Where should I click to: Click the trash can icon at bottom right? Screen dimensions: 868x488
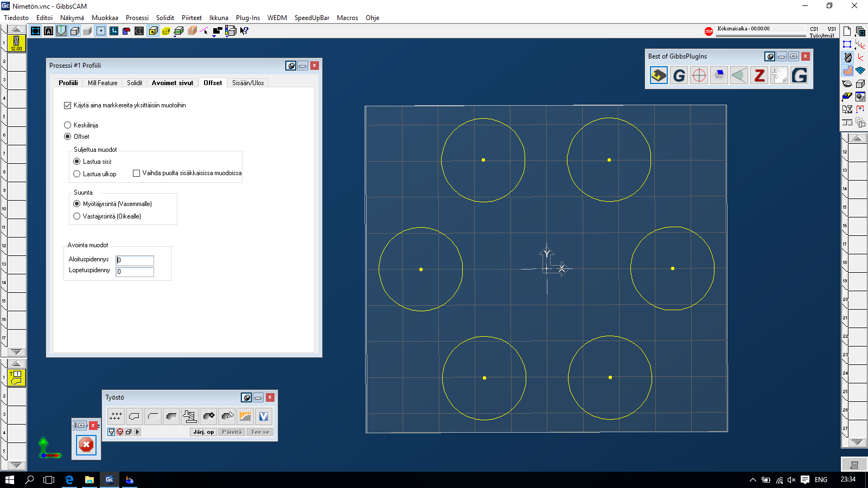854,465
